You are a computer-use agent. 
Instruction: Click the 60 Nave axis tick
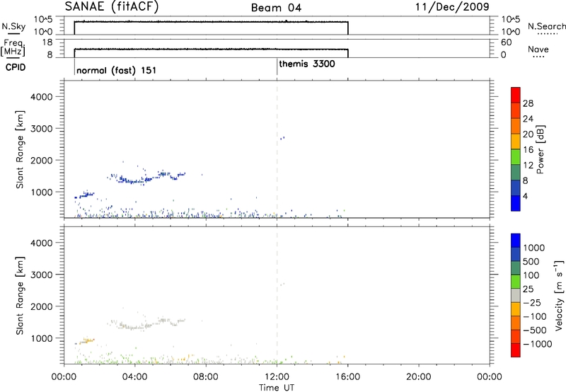click(x=507, y=42)
